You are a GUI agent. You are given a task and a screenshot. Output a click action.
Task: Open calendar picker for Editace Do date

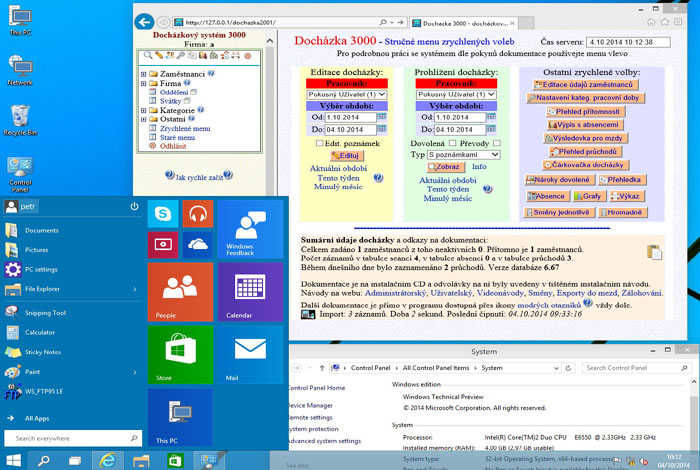(382, 129)
